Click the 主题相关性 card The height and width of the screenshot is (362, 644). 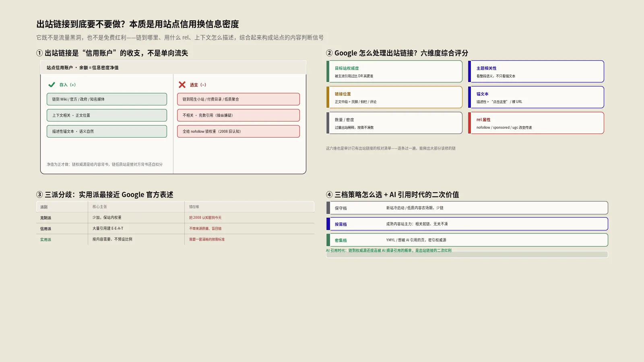coord(536,72)
